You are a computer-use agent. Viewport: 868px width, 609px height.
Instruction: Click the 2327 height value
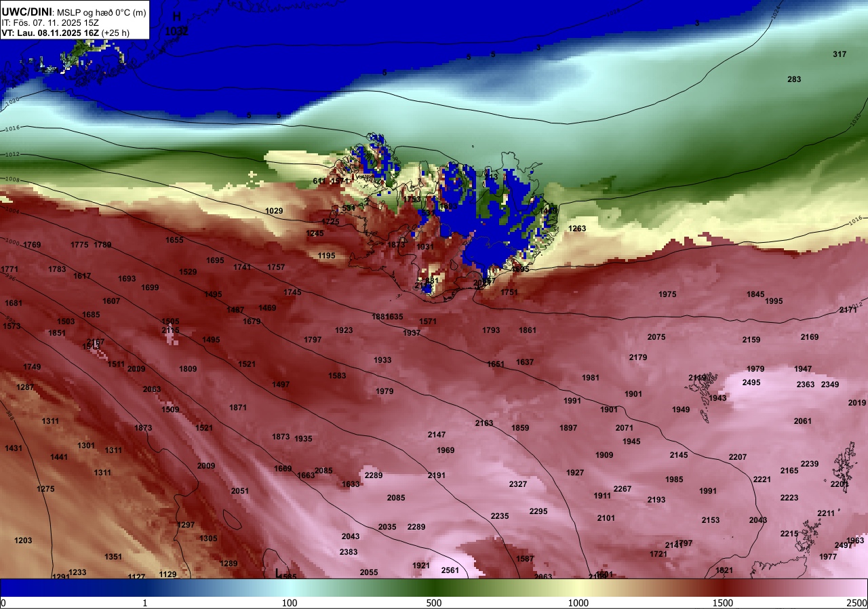[518, 484]
